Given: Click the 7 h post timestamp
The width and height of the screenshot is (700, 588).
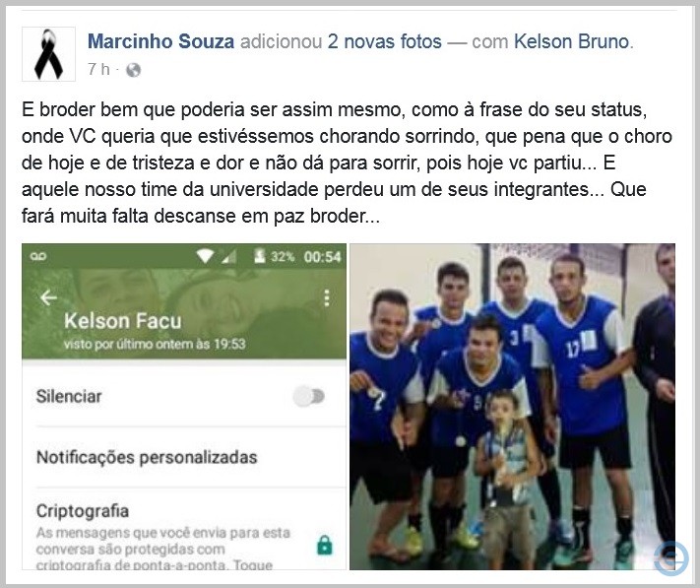Looking at the screenshot, I should 98,69.
